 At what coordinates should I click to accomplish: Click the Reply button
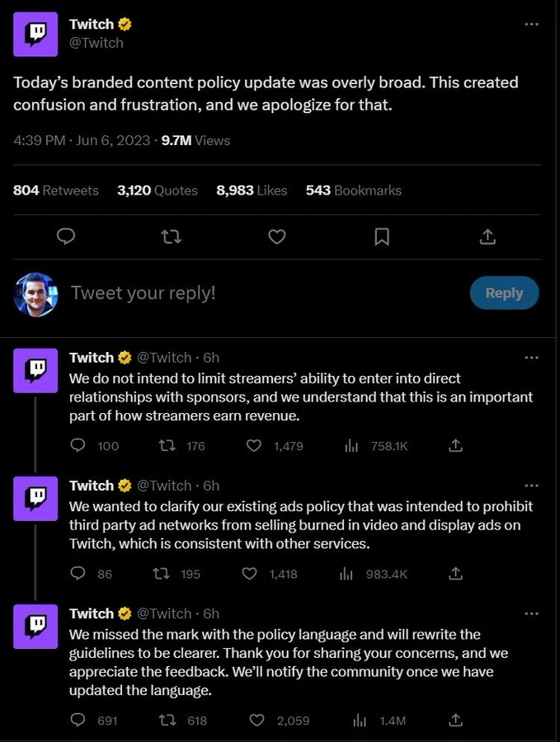504,293
